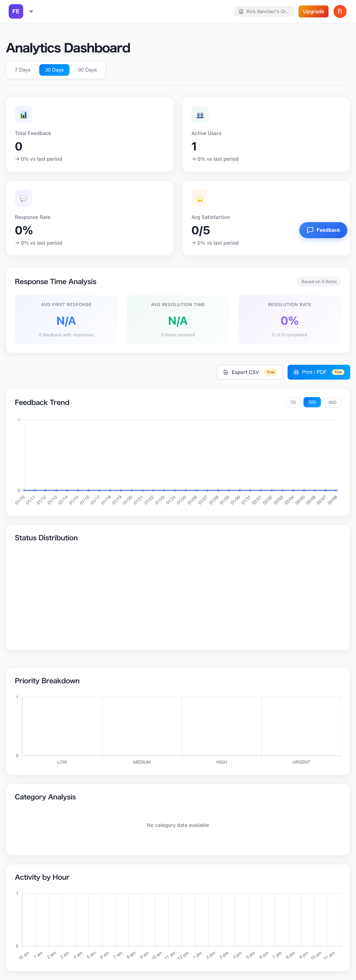The height and width of the screenshot is (980, 356).
Task: Set Feedback Trend range to 90D
Action: tap(332, 402)
